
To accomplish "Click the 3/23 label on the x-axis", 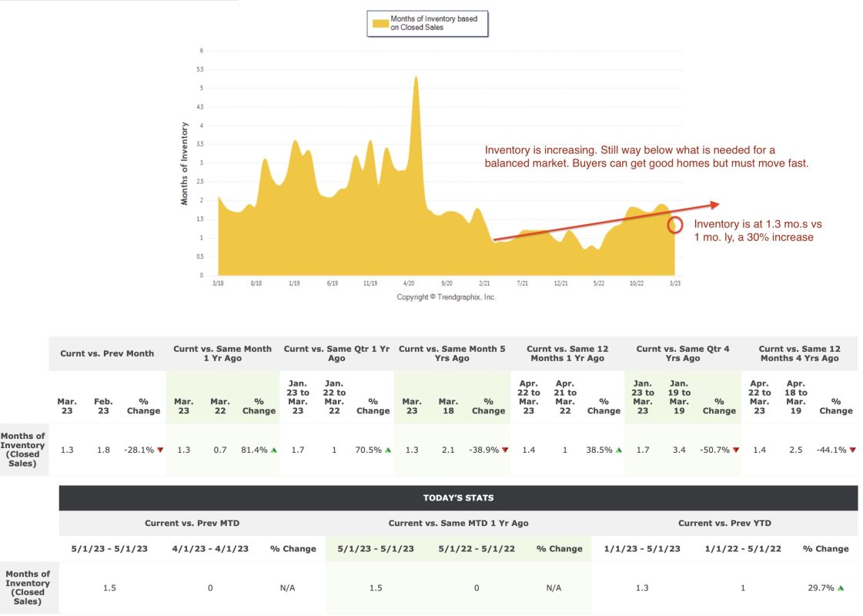I will [674, 283].
